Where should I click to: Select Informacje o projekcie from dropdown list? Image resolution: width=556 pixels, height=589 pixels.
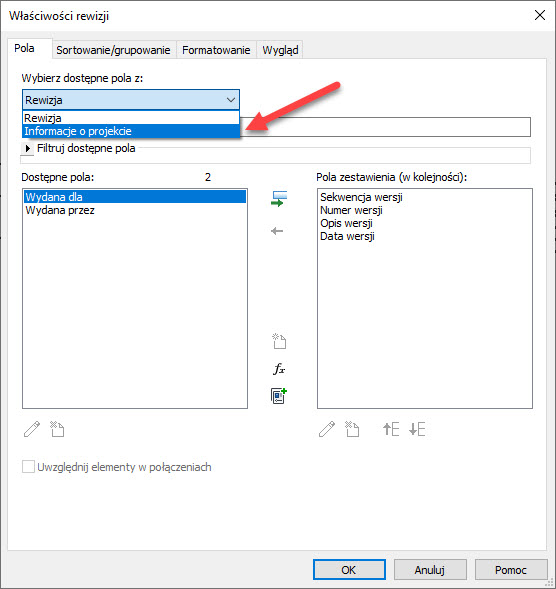tap(131, 131)
